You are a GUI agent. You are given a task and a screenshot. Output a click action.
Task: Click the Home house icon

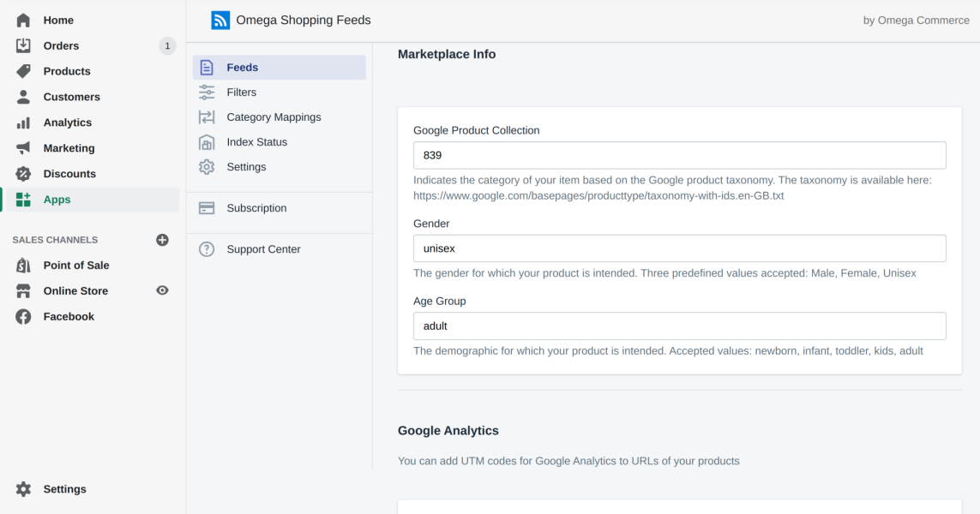[x=23, y=20]
